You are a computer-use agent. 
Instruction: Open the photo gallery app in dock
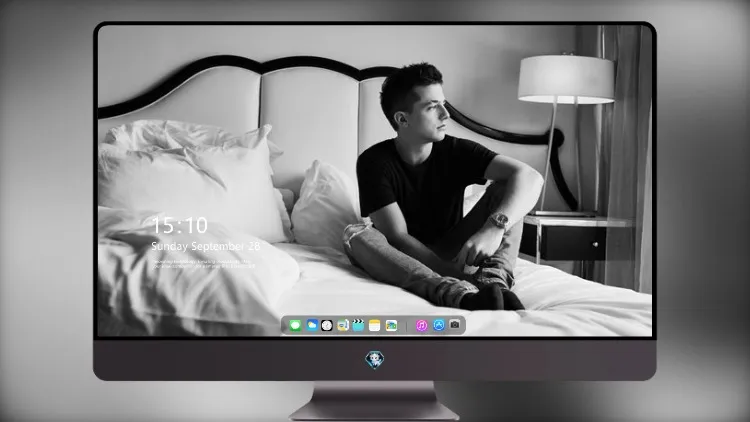click(391, 325)
